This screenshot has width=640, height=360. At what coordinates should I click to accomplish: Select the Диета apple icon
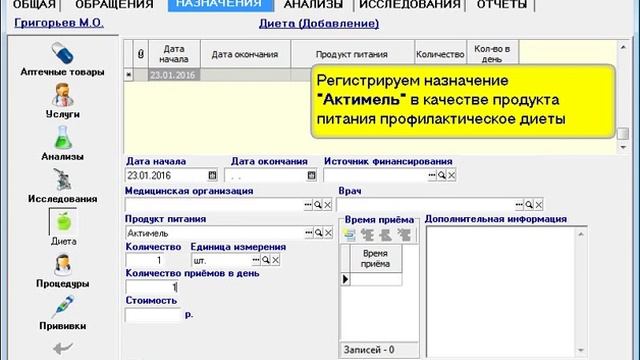click(x=63, y=222)
